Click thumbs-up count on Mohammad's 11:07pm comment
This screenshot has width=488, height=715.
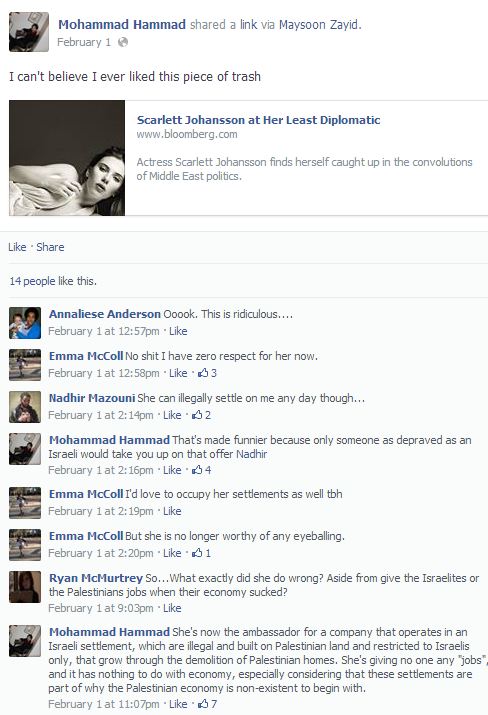(214, 704)
